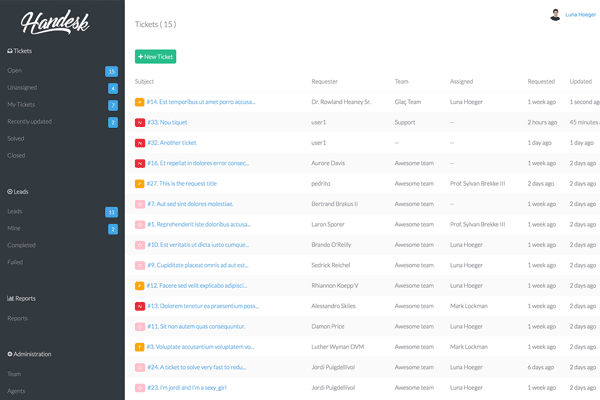The image size is (600, 400).
Task: Click the pink status icon of ticket #23
Action: pos(140,388)
